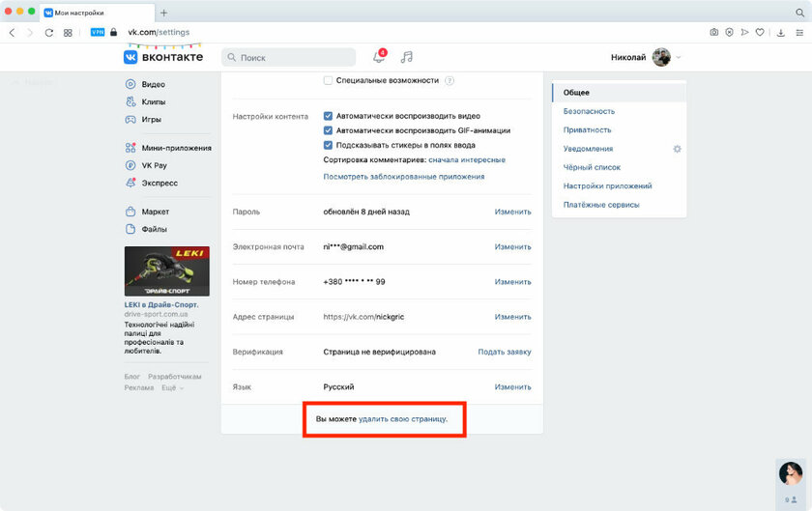Click the search magnifier in tab bar
This screenshot has width=812, height=511.
pyautogui.click(x=800, y=13)
